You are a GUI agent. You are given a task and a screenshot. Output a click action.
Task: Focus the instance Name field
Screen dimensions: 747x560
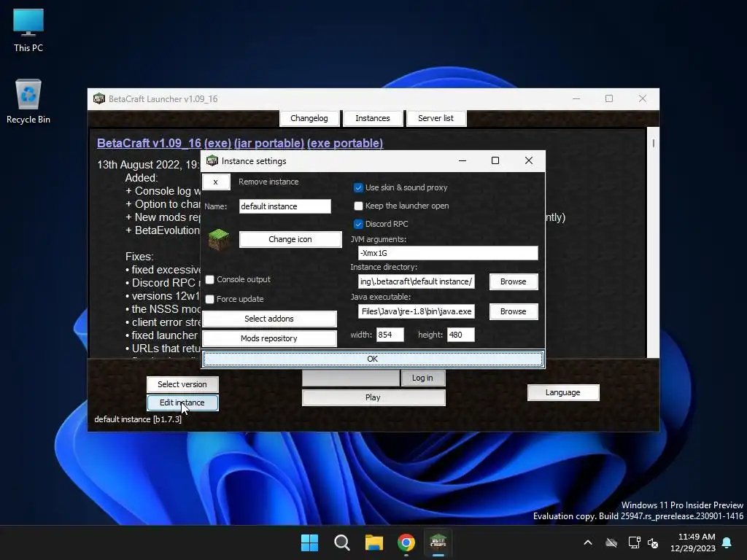[285, 206]
